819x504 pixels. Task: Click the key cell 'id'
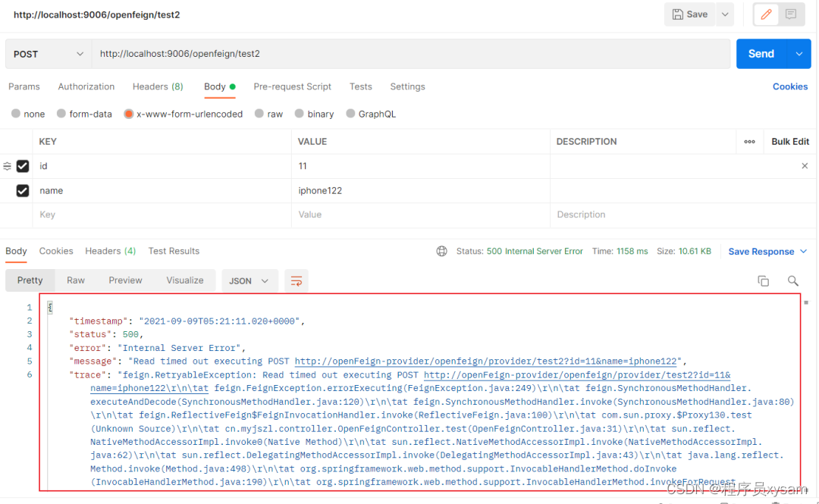pos(162,166)
